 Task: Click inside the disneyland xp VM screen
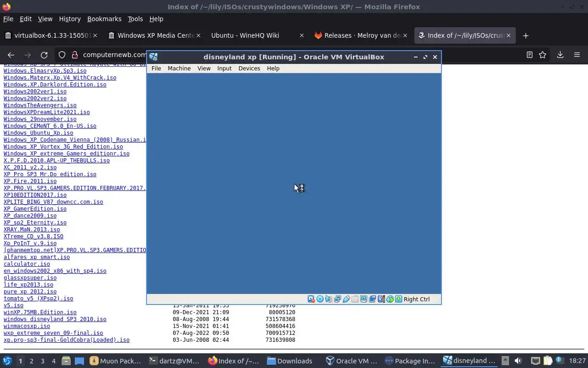click(294, 184)
